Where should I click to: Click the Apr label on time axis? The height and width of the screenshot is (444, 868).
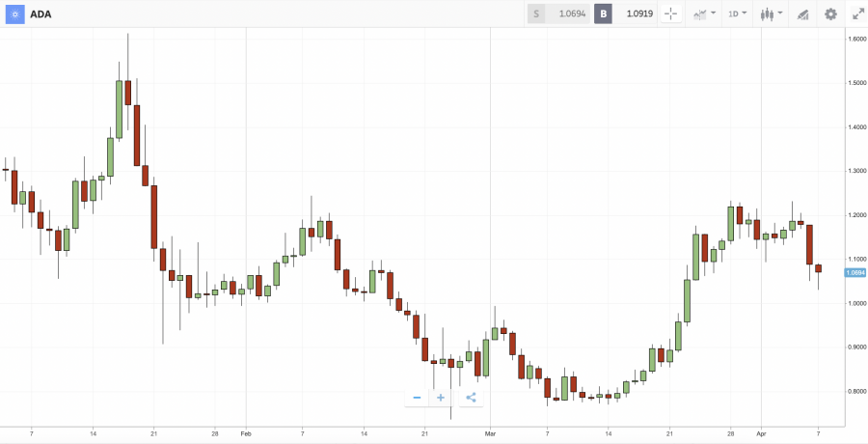point(762,433)
